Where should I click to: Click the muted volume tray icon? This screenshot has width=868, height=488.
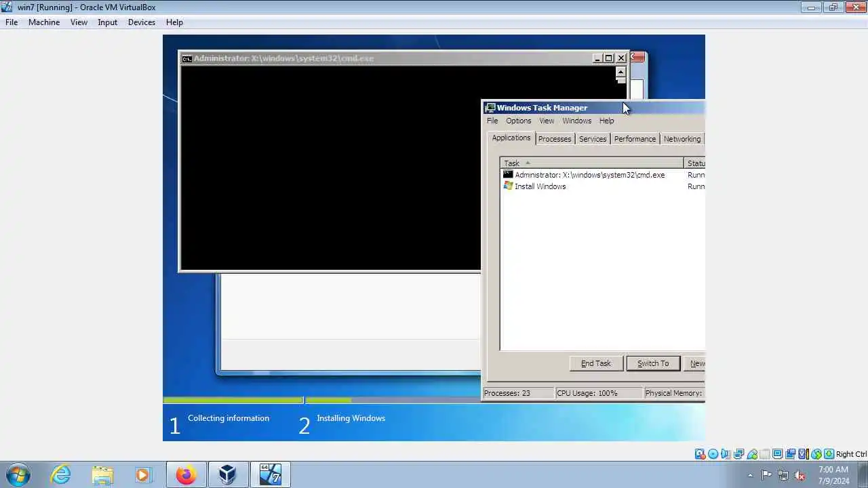tap(800, 475)
